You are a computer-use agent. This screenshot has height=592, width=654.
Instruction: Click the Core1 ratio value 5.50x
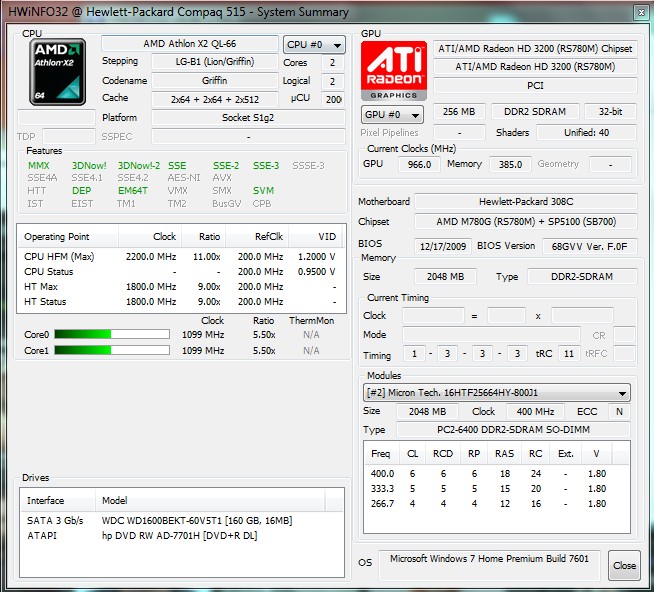[264, 350]
